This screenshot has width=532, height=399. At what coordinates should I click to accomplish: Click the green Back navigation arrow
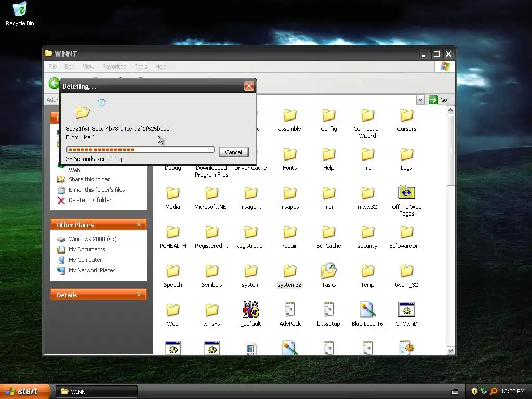coord(54,83)
